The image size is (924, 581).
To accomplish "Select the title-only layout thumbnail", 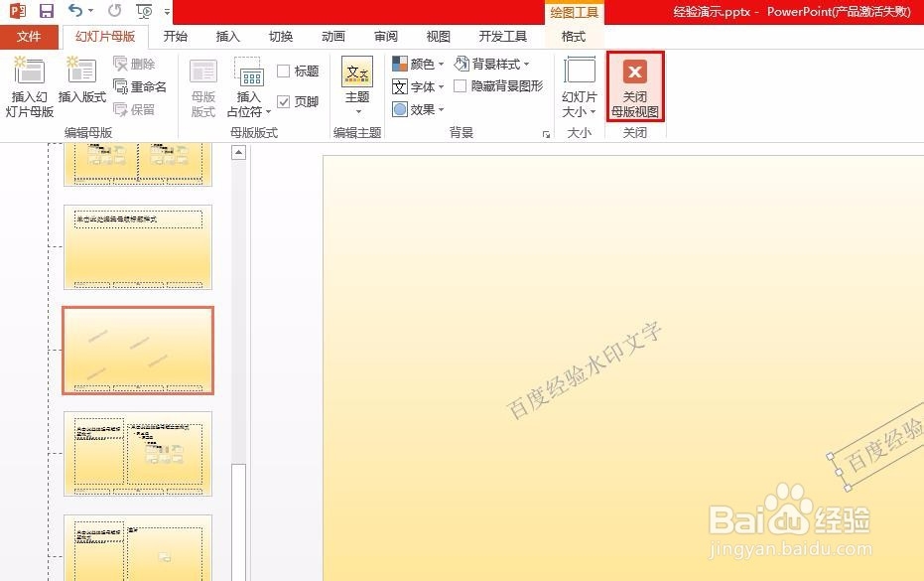I will (x=138, y=247).
